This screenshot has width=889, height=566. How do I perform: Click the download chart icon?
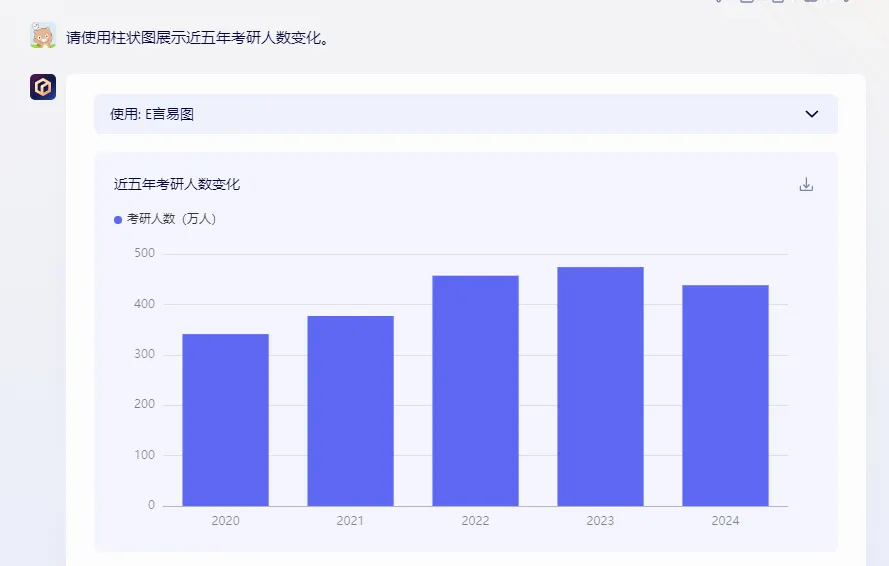pos(806,184)
